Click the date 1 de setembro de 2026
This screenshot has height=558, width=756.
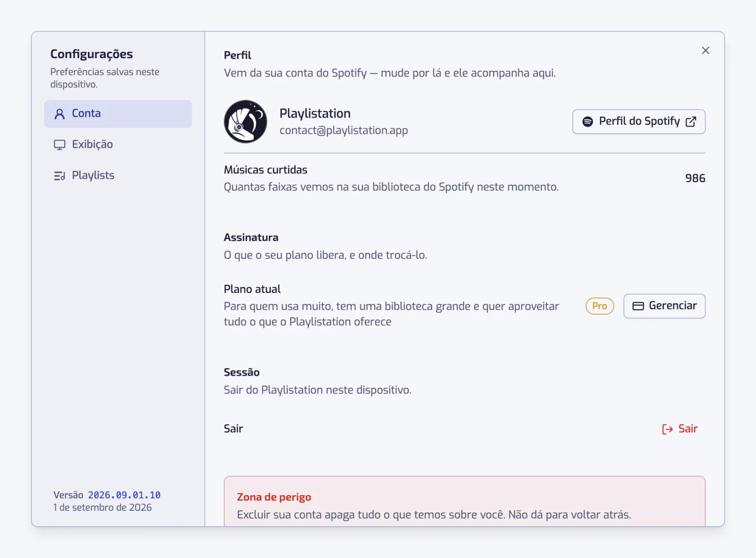tap(103, 507)
